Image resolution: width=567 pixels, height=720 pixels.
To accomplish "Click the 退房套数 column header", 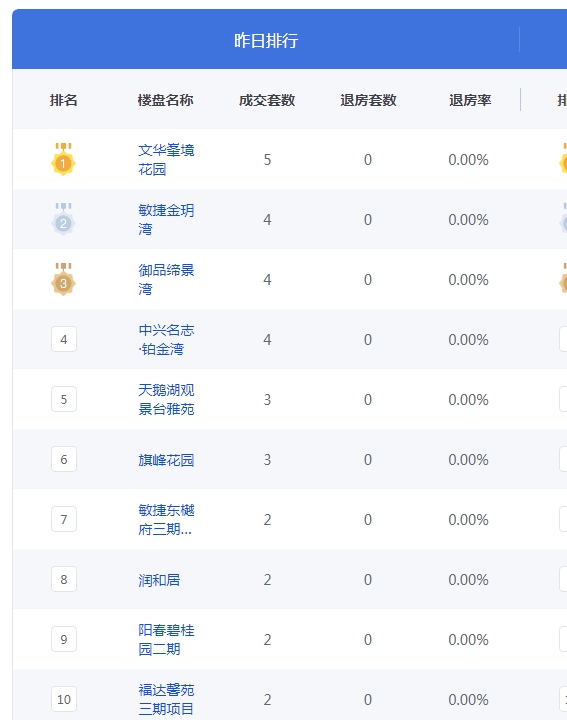I will pyautogui.click(x=368, y=100).
